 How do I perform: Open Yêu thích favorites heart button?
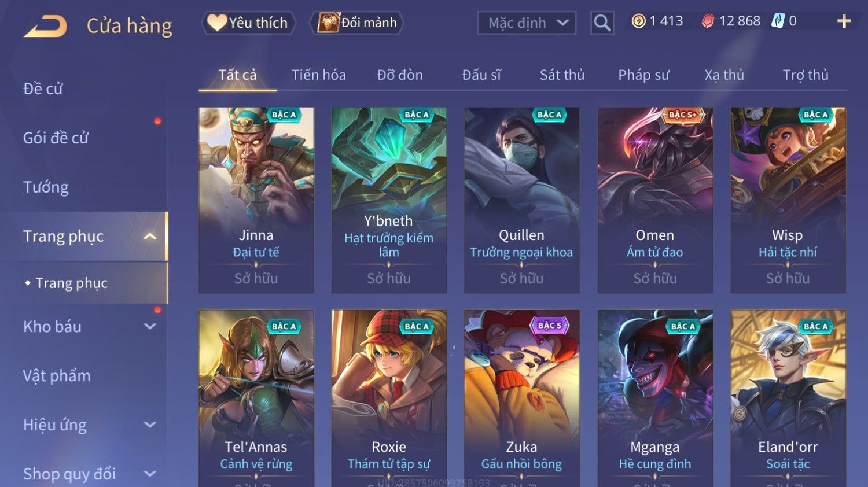pos(248,23)
